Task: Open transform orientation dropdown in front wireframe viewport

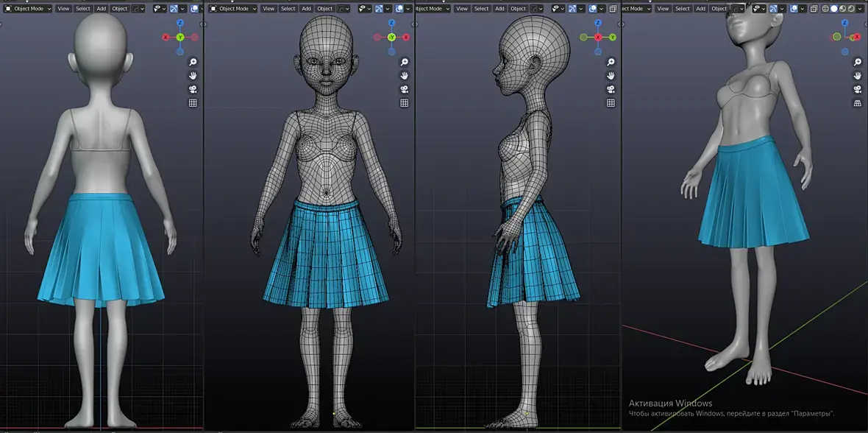Action: point(344,8)
